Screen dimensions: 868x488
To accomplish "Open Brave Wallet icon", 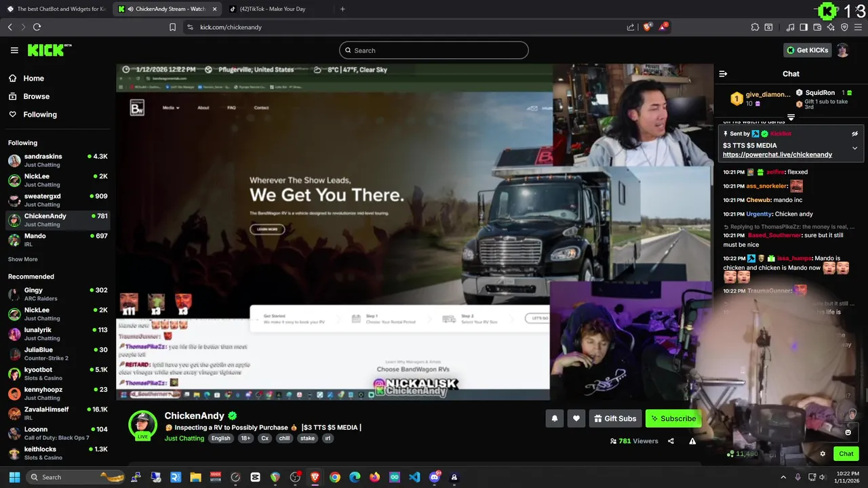I will (817, 27).
